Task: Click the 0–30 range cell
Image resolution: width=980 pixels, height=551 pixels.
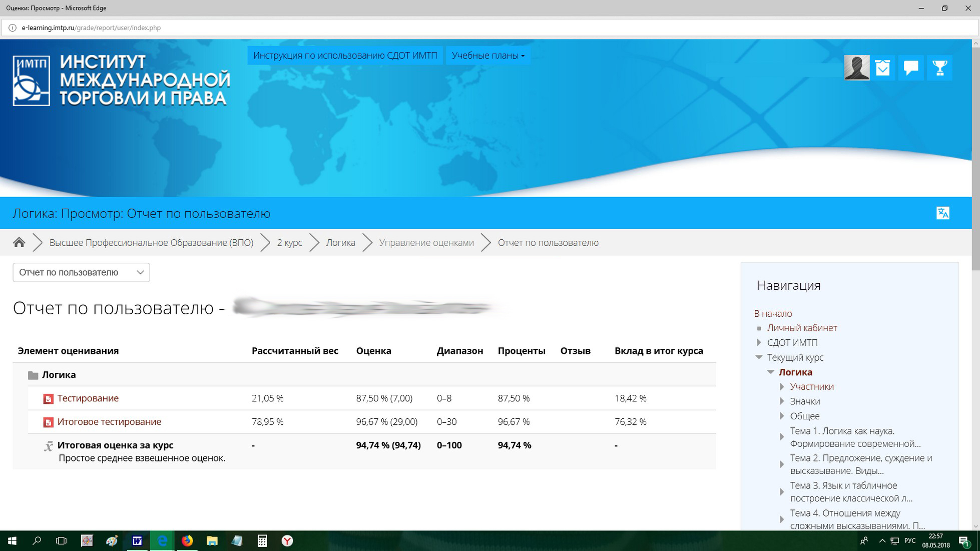Action: pos(446,422)
